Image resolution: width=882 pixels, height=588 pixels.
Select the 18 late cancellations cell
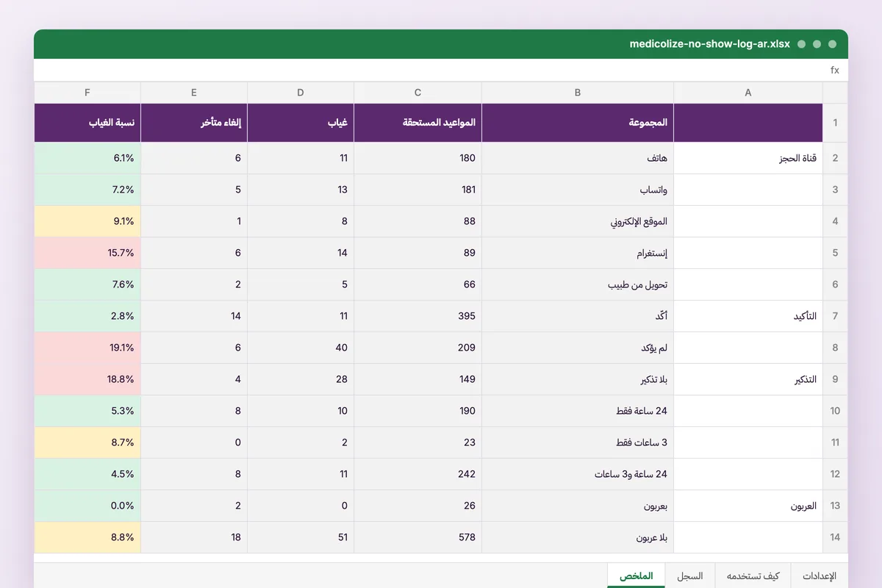(194, 537)
